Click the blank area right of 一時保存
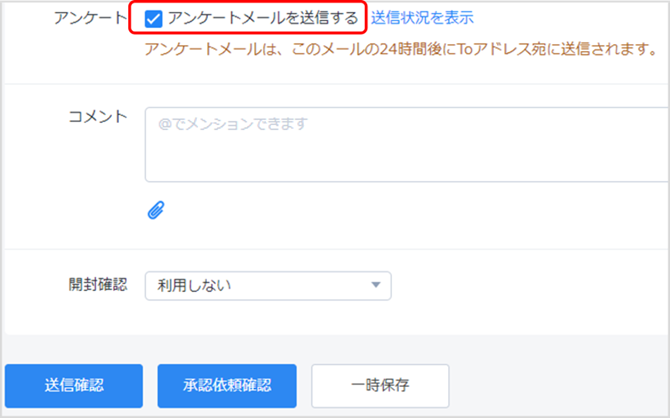Viewport: 670px width, 418px height. tap(560, 385)
